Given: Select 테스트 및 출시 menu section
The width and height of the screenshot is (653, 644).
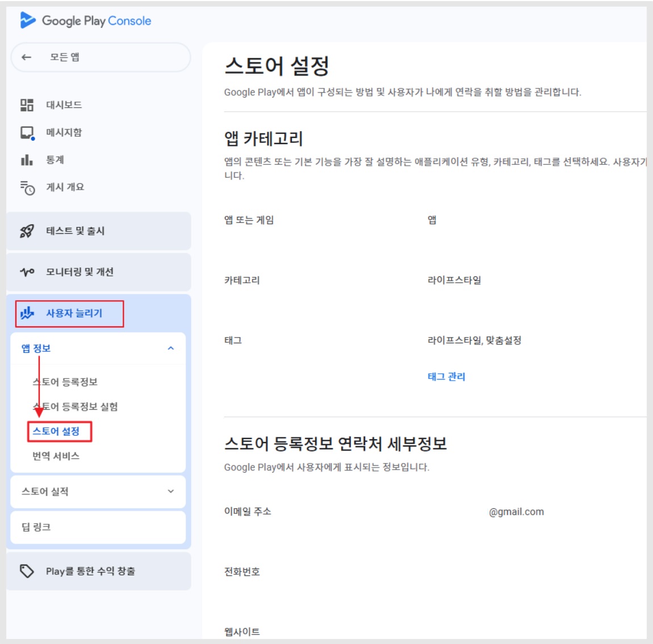Looking at the screenshot, I should pyautogui.click(x=99, y=231).
